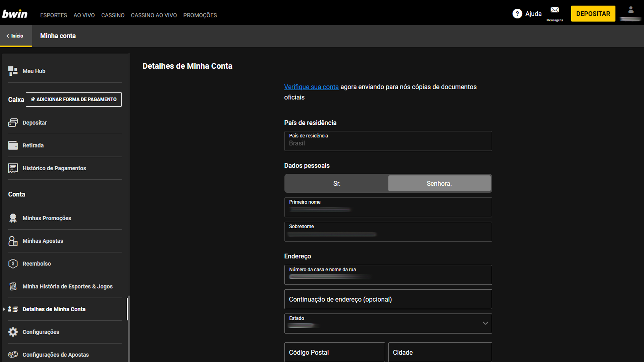The width and height of the screenshot is (644, 362).
Task: Click the Configurações gear icon
Action: [13, 332]
